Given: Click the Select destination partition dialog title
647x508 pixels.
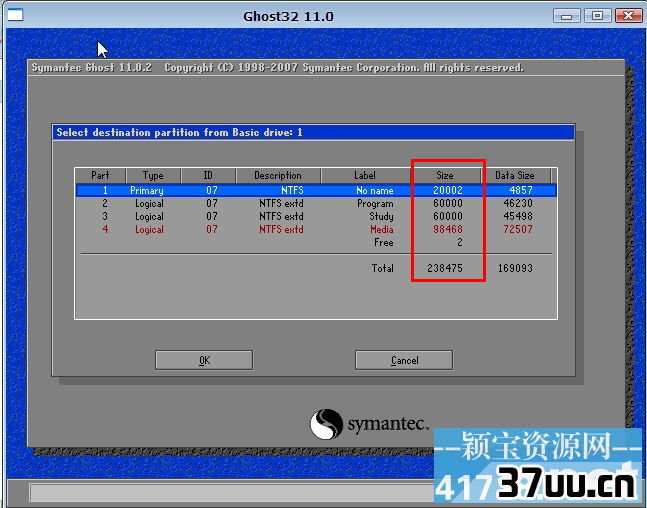Looking at the screenshot, I should 179,132.
